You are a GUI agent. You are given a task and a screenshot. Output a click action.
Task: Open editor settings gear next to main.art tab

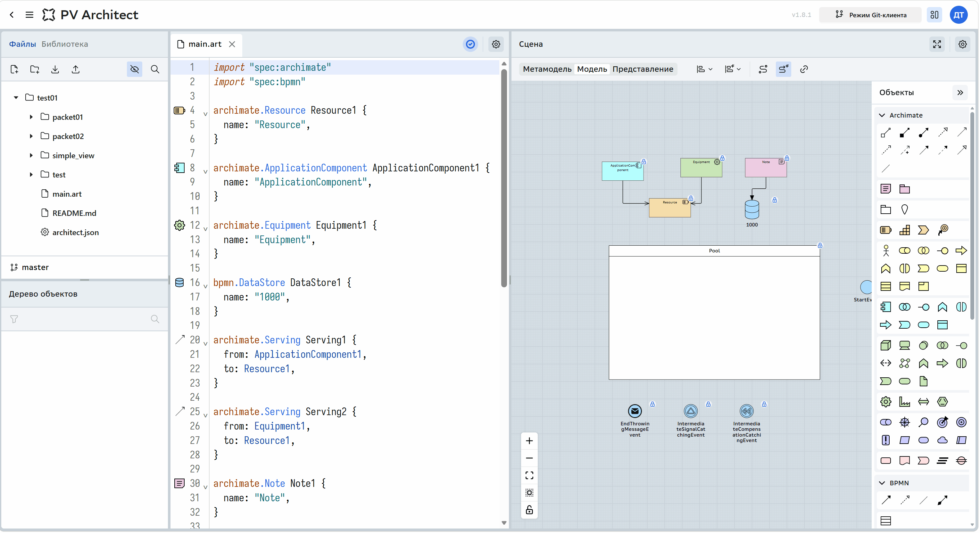pyautogui.click(x=496, y=44)
